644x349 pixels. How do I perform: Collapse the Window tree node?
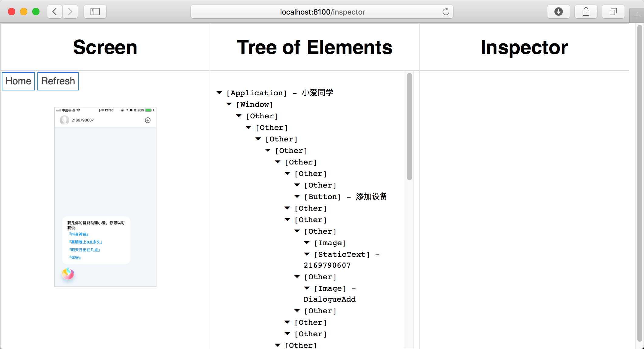(x=229, y=104)
